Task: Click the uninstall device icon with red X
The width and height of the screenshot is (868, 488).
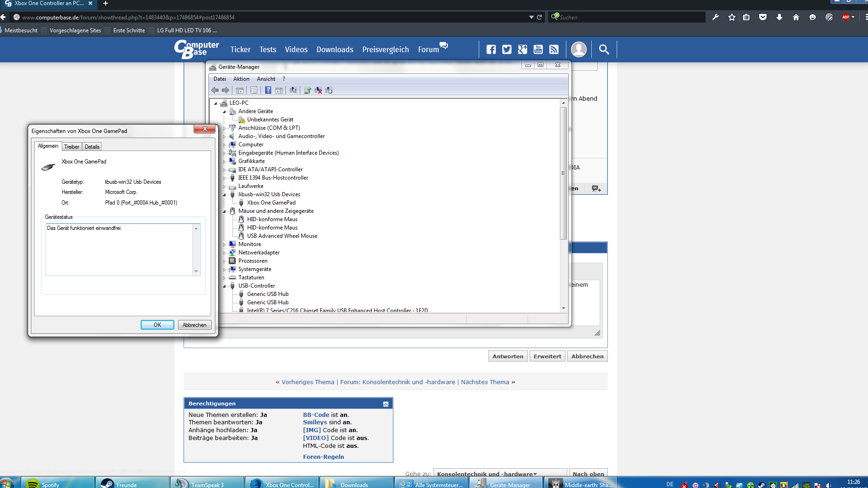Action: coord(318,90)
